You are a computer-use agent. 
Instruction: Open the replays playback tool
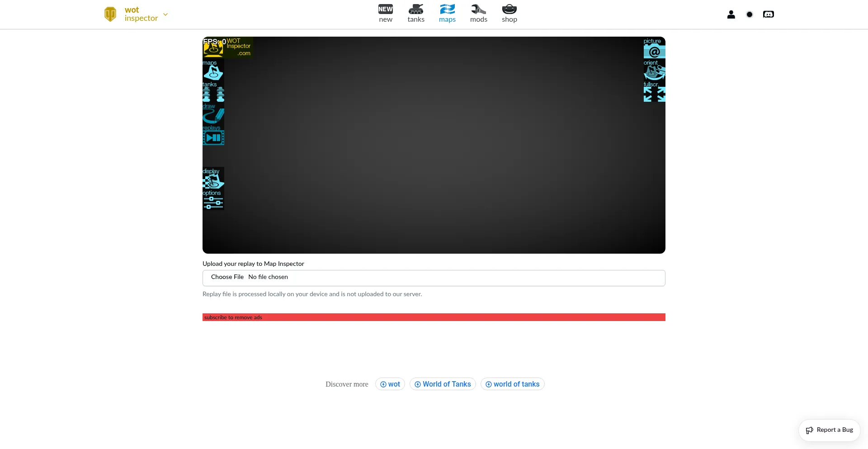(x=213, y=137)
